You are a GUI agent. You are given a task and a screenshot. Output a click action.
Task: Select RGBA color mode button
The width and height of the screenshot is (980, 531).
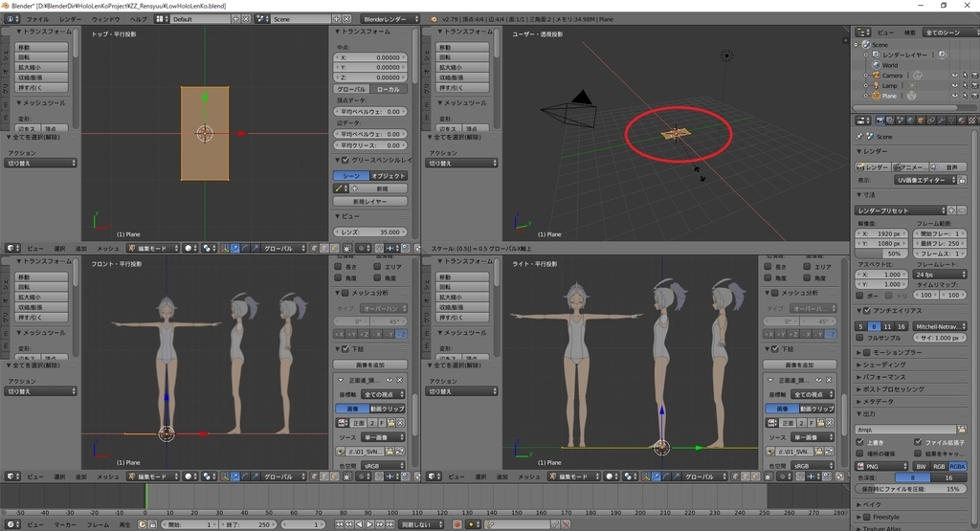click(x=957, y=466)
